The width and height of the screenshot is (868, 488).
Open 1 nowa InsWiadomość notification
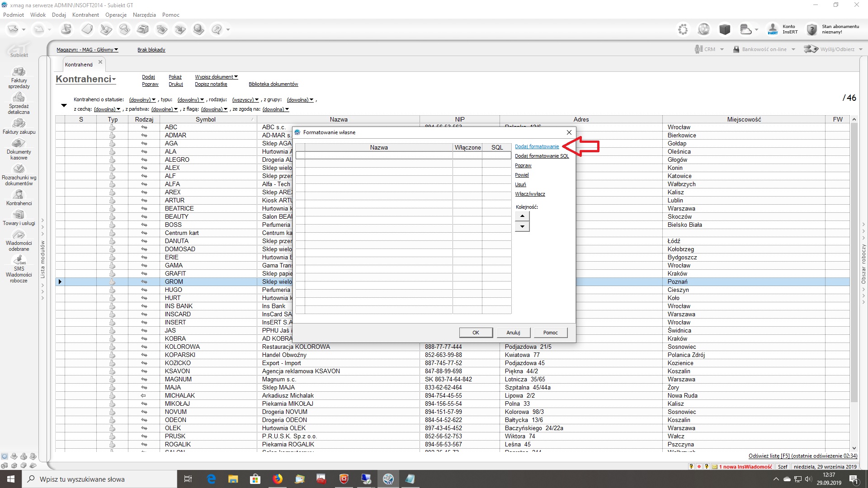[x=742, y=467]
